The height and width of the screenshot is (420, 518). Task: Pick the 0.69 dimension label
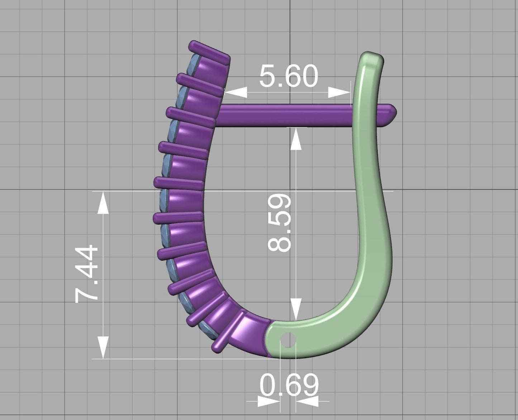[289, 385]
